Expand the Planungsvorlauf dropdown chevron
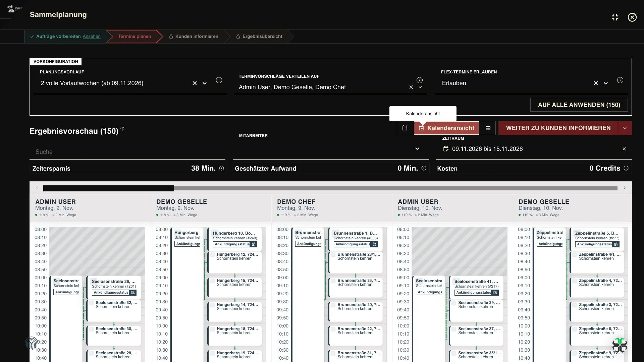 point(205,83)
